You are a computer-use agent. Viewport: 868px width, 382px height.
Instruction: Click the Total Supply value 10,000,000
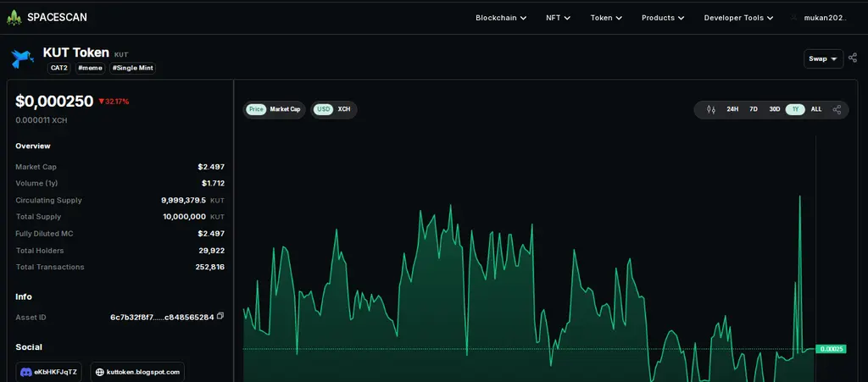click(184, 217)
